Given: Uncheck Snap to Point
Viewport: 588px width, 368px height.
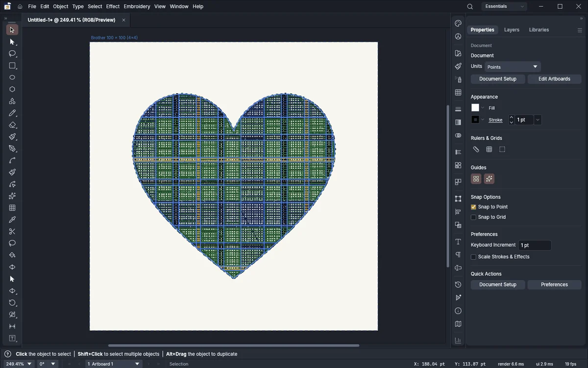Looking at the screenshot, I should pos(473,207).
